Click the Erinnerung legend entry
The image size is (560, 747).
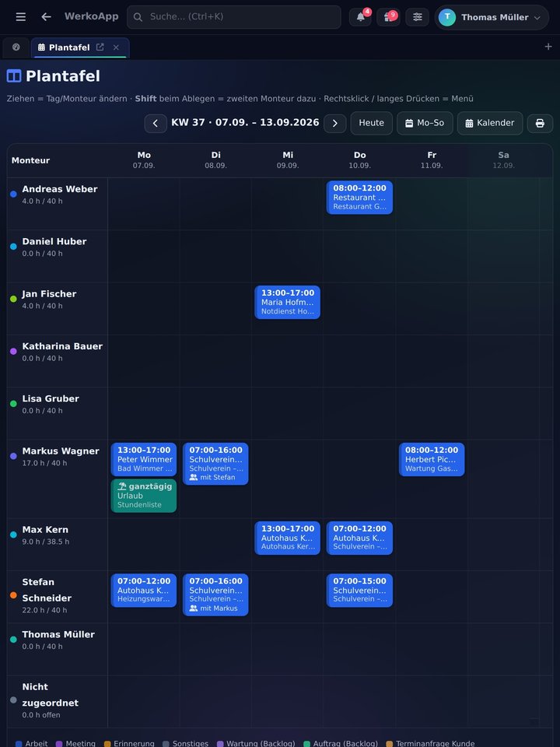[x=129, y=744]
